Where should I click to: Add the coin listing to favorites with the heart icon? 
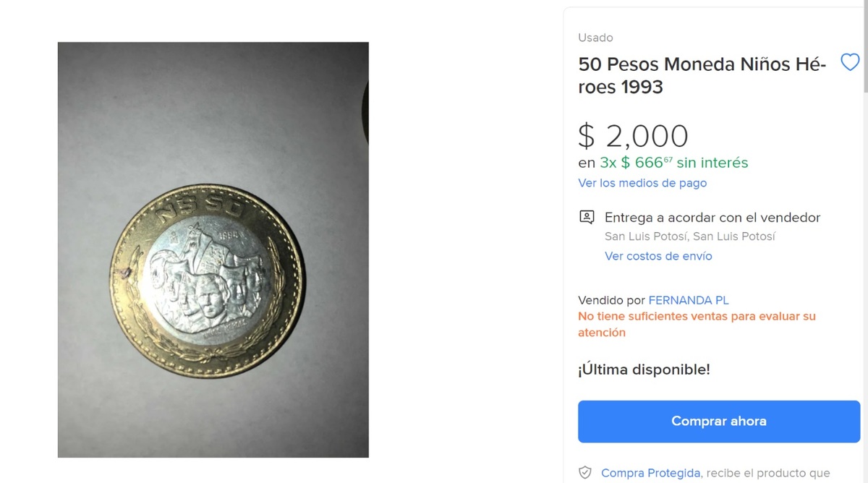[850, 63]
